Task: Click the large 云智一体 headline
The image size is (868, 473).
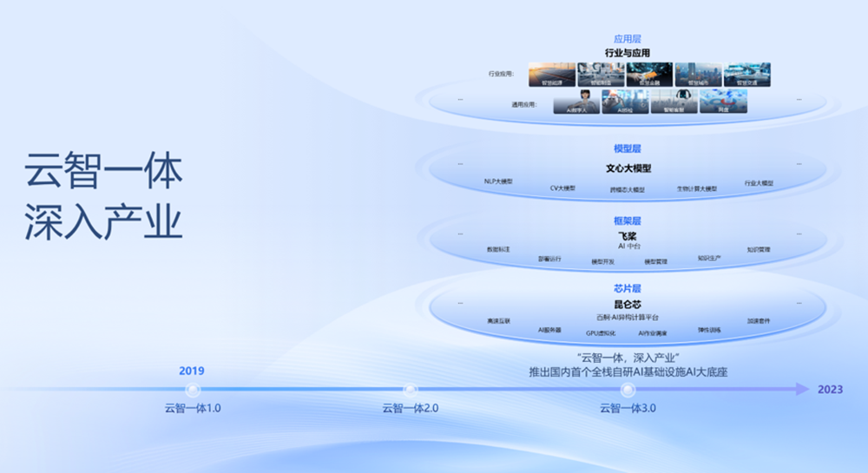Action: coord(103,170)
